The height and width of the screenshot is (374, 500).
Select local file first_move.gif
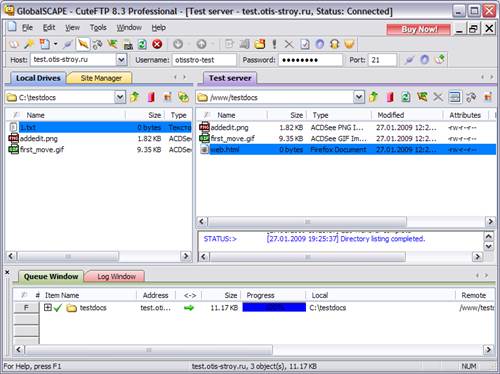click(99, 150)
